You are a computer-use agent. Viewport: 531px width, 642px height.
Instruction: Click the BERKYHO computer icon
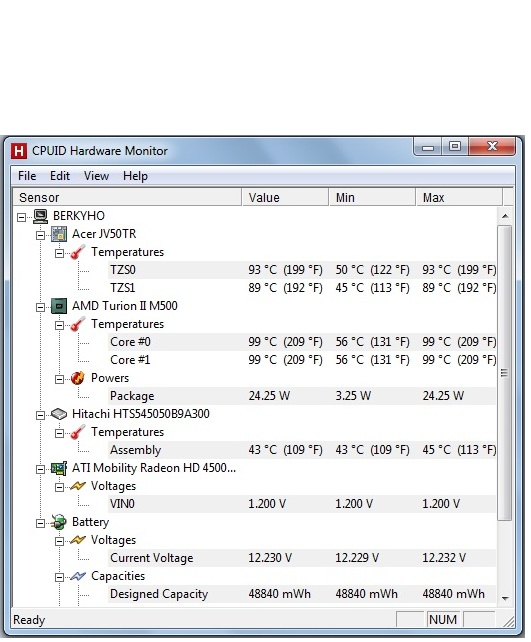pyautogui.click(x=41, y=216)
